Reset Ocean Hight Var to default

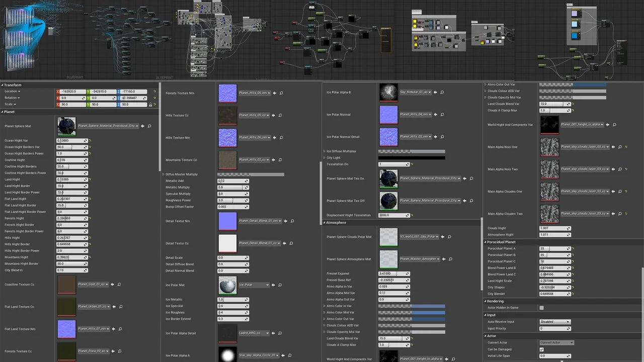[90, 141]
